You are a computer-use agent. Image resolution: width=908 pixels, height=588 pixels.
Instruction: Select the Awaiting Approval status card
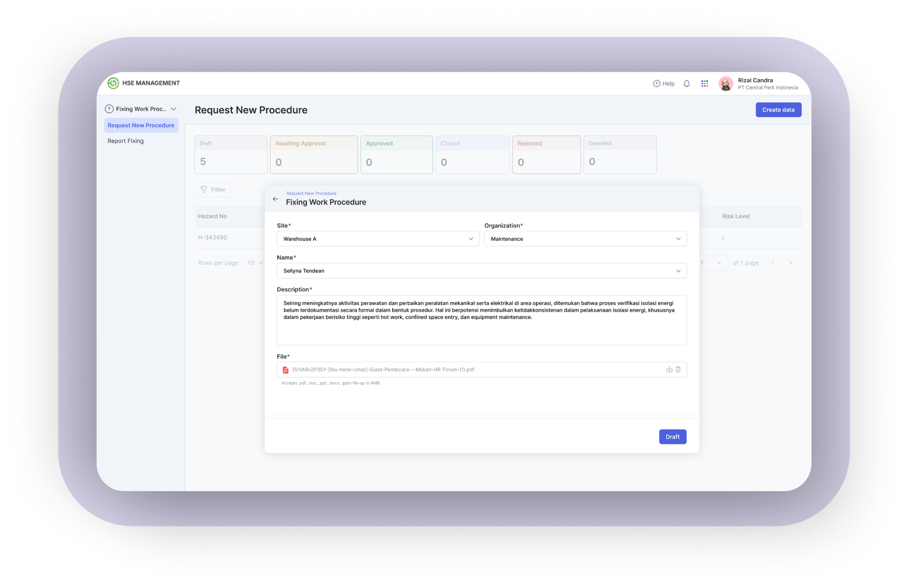[x=314, y=154]
